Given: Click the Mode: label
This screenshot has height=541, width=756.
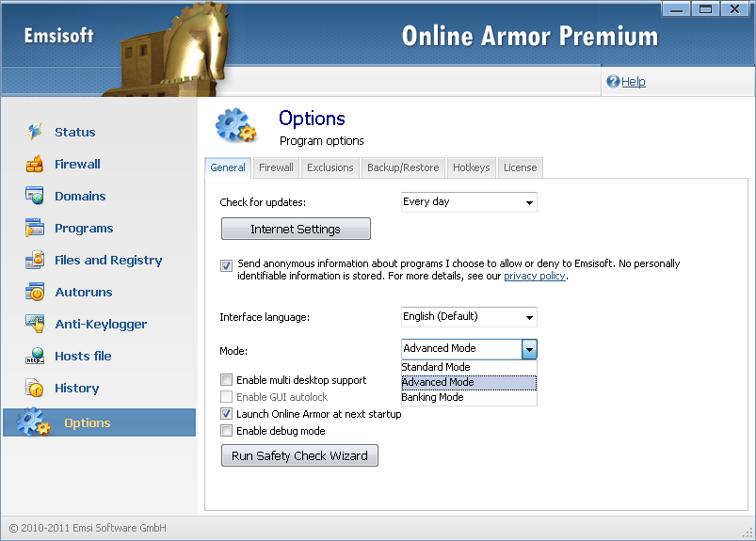Looking at the screenshot, I should 233,351.
